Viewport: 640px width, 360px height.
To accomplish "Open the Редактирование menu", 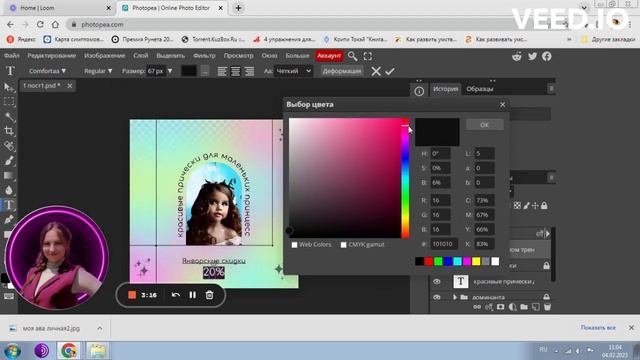I will (51, 56).
